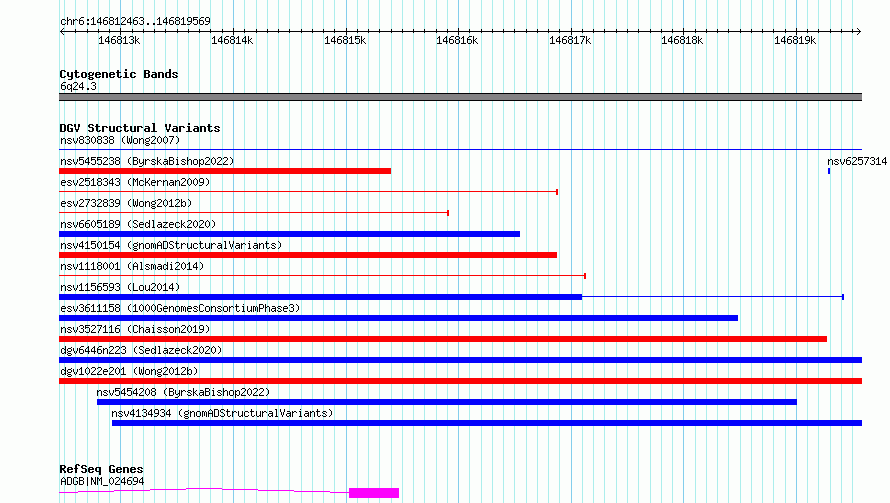Click the ADGB gene exon magenta block
The width and height of the screenshot is (890, 503).
click(x=374, y=493)
